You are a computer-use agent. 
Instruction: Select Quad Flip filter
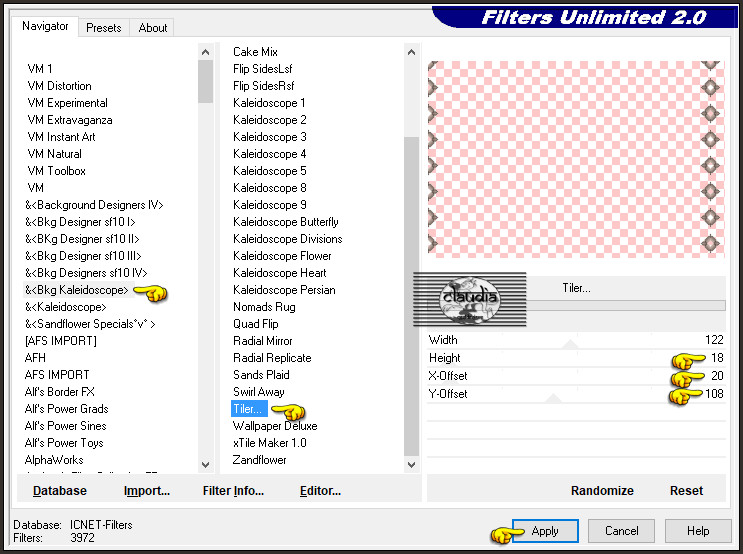pos(255,324)
